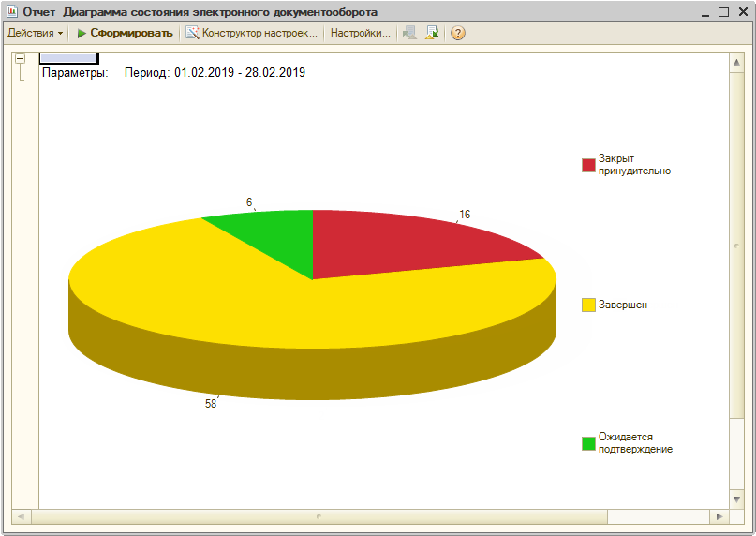
Task: Select the highlighted top-left report cell
Action: point(68,58)
